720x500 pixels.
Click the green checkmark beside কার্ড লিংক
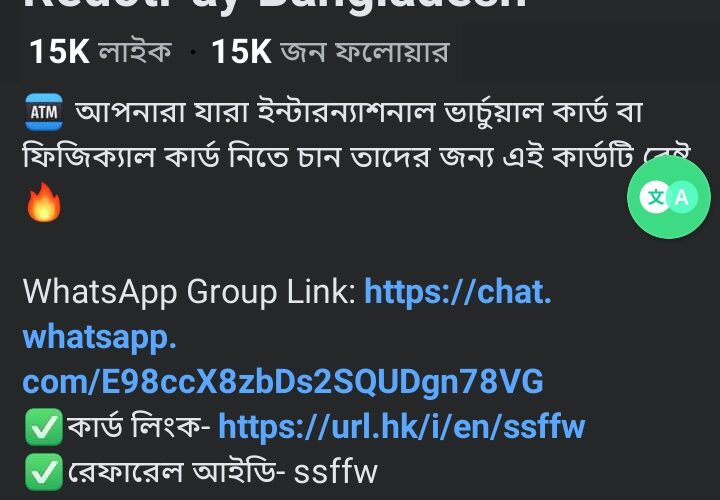[44, 427]
